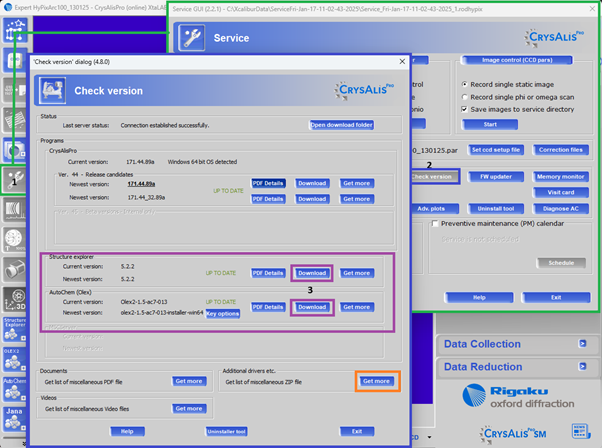Screen dimensions: 602x448
Task: Click Open download folder button
Action: coord(342,125)
